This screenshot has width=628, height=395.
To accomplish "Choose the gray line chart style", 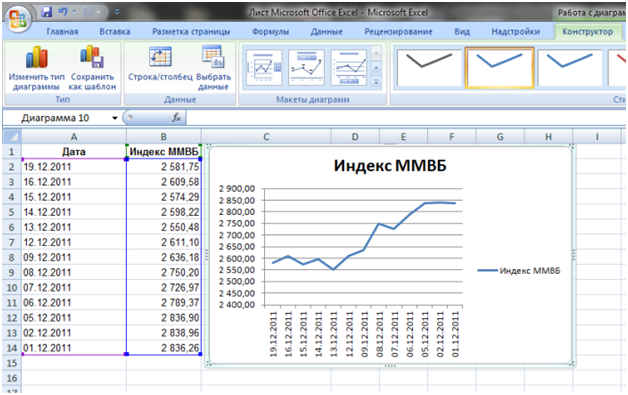I will [429, 67].
